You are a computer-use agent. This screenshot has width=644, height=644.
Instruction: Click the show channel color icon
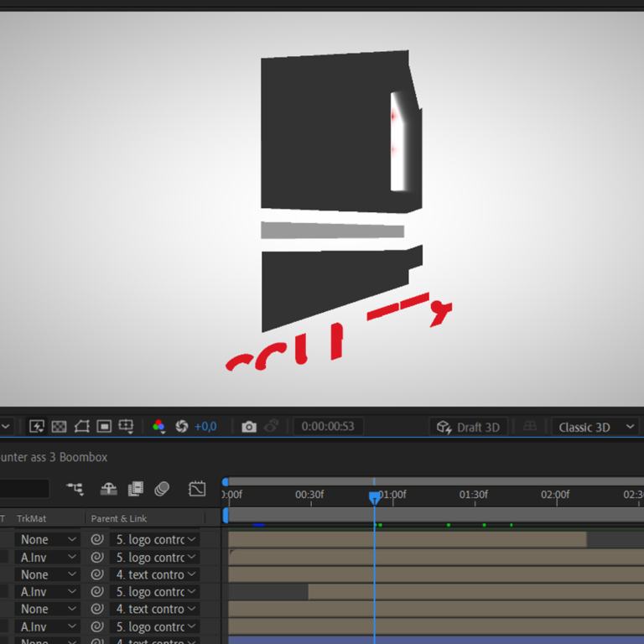click(158, 427)
